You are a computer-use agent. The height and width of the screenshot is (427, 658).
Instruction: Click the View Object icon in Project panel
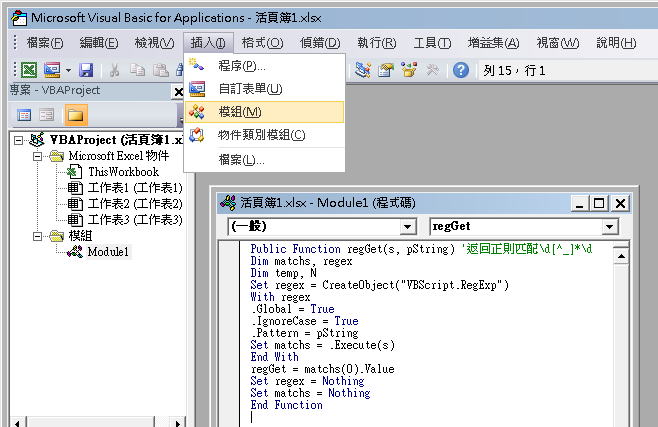pyautogui.click(x=47, y=115)
